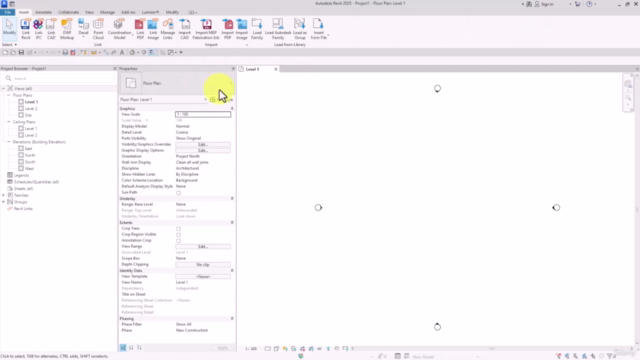
Task: Toggle the Annotation Crop checkbox
Action: coord(178,240)
